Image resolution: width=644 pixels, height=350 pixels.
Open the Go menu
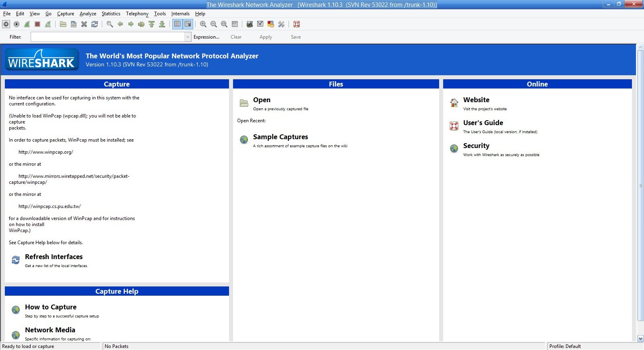(x=48, y=14)
